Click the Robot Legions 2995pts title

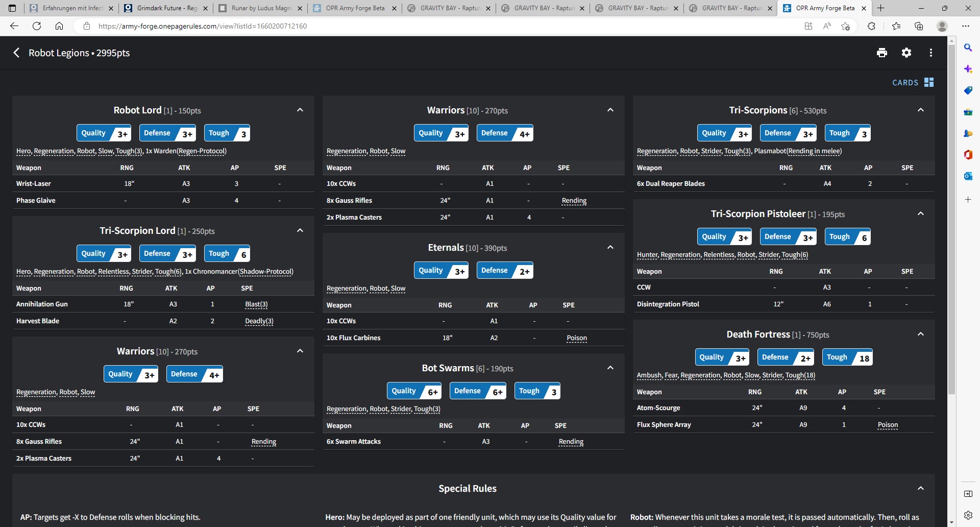click(79, 53)
